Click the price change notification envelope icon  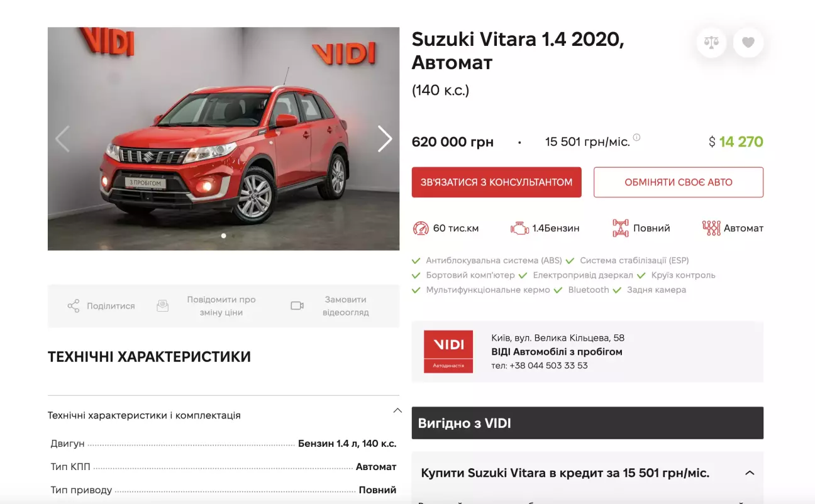(162, 306)
